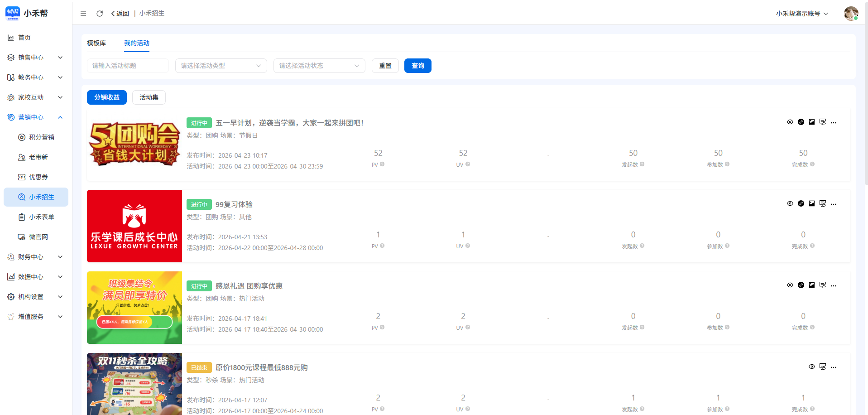Click the blue 查询 button
868x415 pixels.
click(417, 66)
